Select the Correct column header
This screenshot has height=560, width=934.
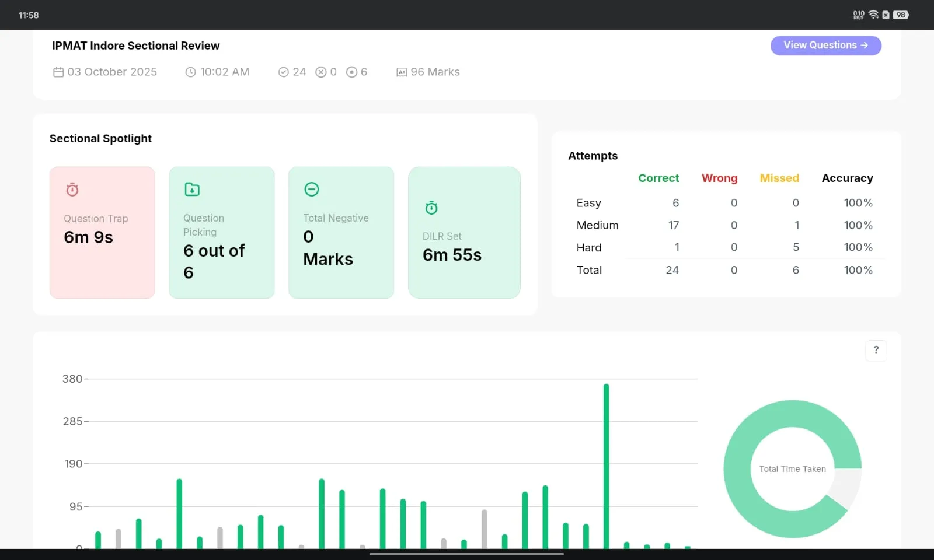[658, 178]
